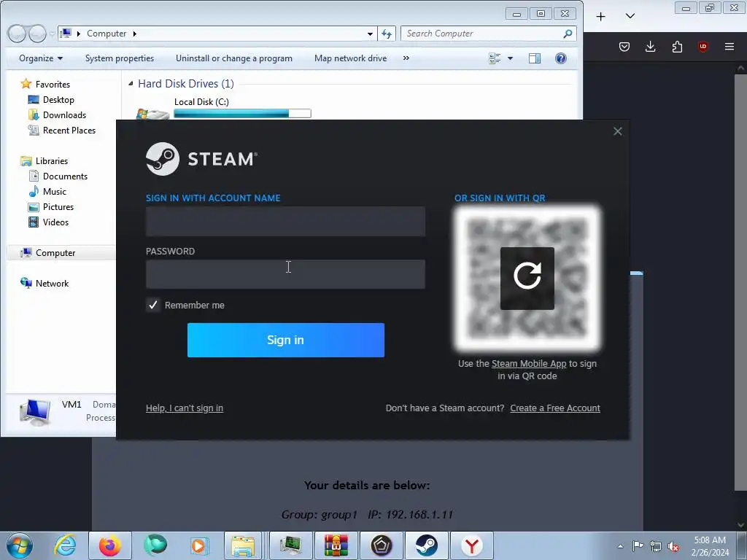Open the browser list all tabs chevron
747x560 pixels.
630,16
